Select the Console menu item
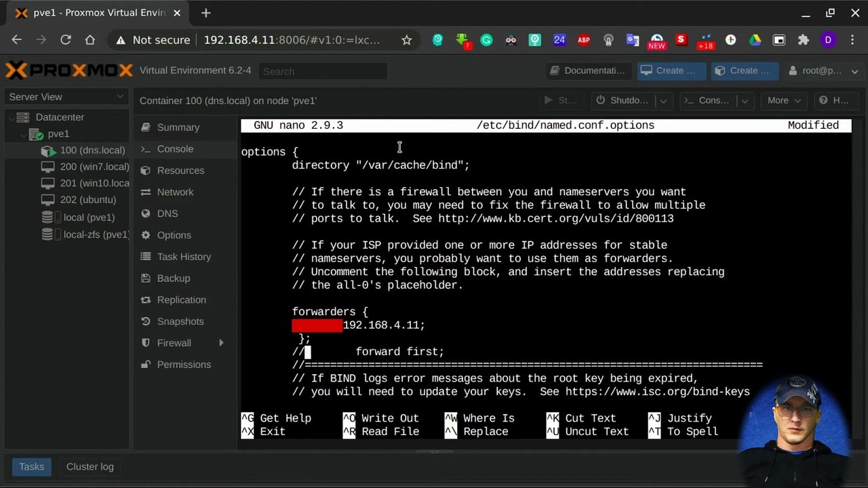Image resolution: width=868 pixels, height=488 pixels. pos(175,149)
